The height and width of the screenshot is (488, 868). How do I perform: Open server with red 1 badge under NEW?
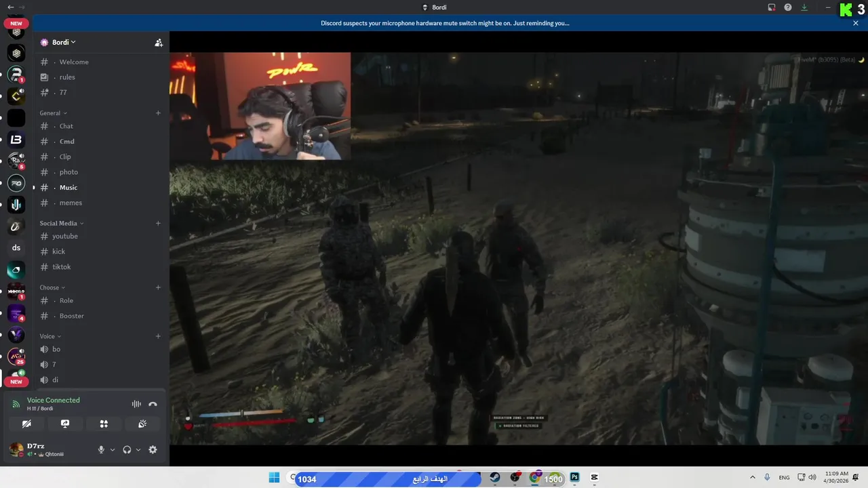[x=16, y=75]
